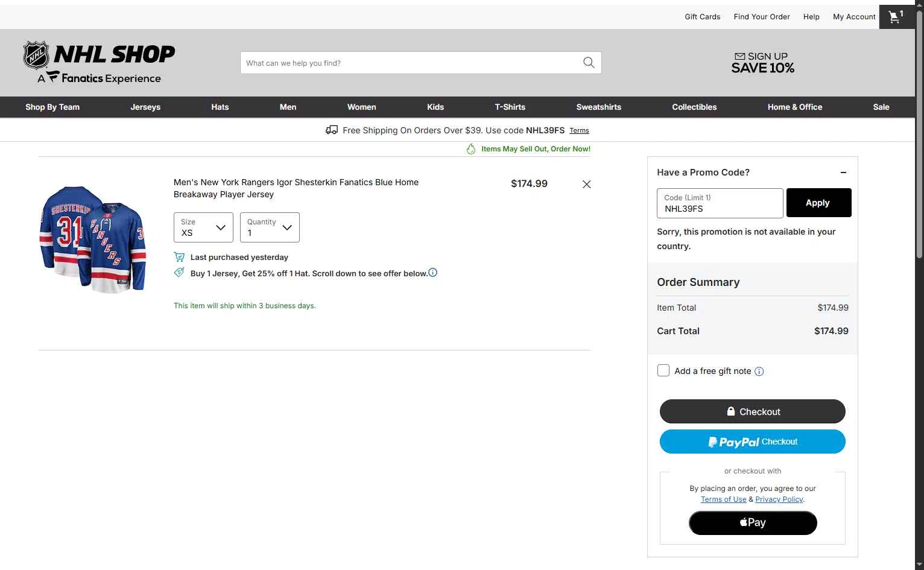View free shipping Terms link

[x=579, y=130]
